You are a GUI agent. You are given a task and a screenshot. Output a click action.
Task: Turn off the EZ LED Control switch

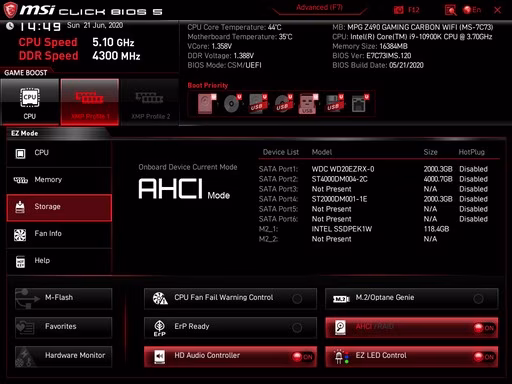point(484,357)
